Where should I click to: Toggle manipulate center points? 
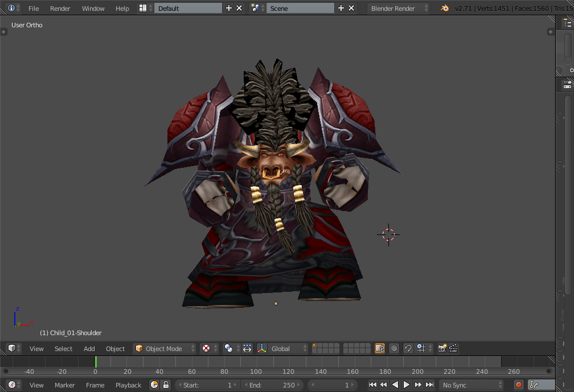[247, 349]
